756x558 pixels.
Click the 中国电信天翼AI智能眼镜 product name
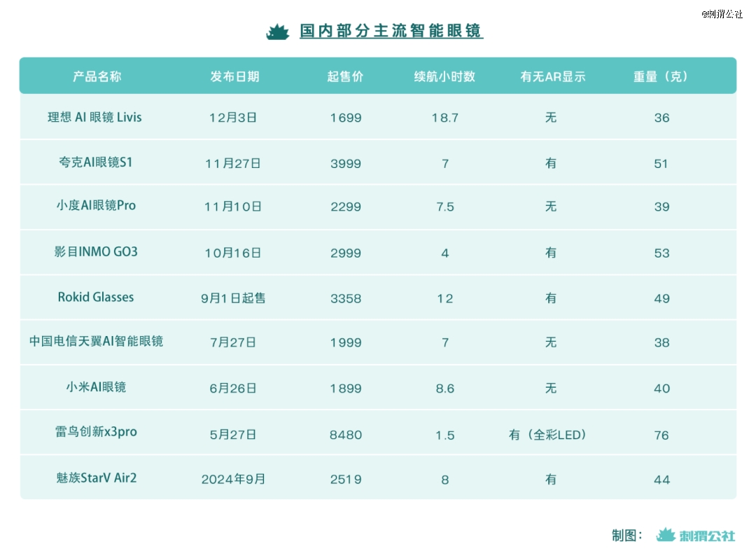point(96,341)
